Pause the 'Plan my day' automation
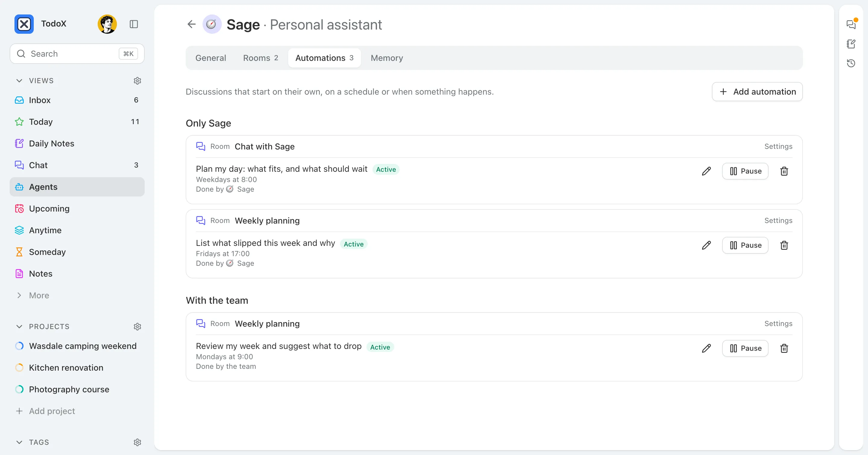Screen dimensions: 868x455 click(x=745, y=171)
